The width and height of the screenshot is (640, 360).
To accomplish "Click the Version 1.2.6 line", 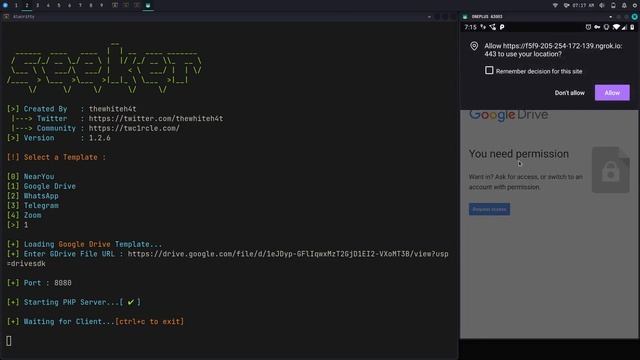I will click(58, 138).
